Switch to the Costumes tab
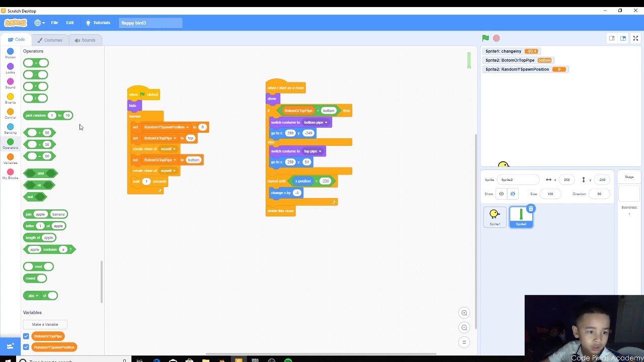The width and height of the screenshot is (644, 362). coord(50,40)
